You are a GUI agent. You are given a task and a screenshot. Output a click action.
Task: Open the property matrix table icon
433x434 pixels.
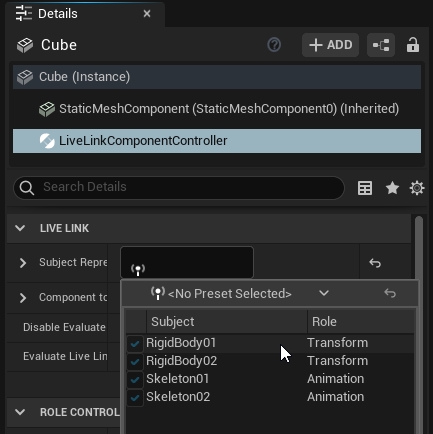(365, 188)
